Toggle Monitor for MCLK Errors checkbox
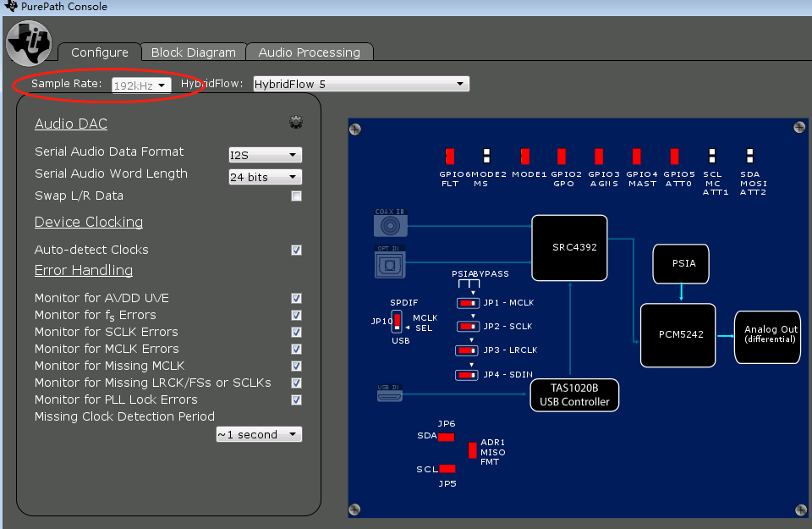 tap(296, 350)
